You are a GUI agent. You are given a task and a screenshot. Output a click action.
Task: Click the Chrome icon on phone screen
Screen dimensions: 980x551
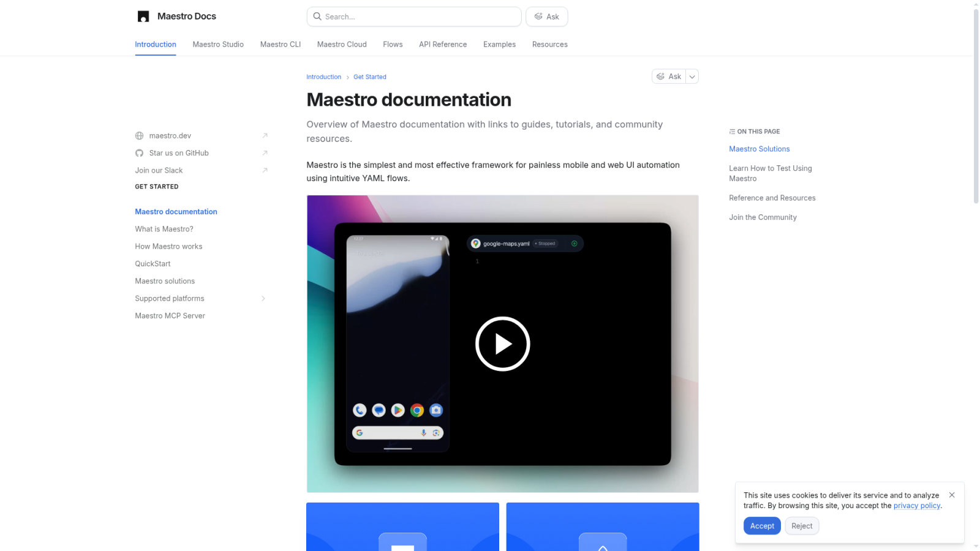click(x=417, y=410)
